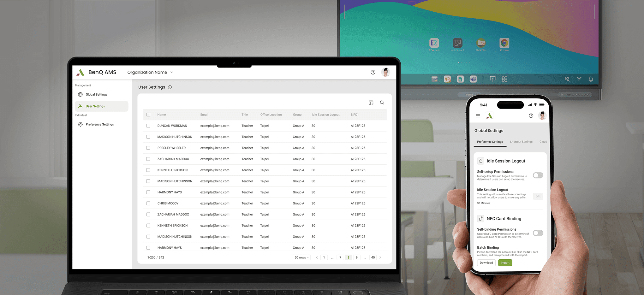Tap the hamburger menu on the phone app
The image size is (644, 295).
[478, 115]
